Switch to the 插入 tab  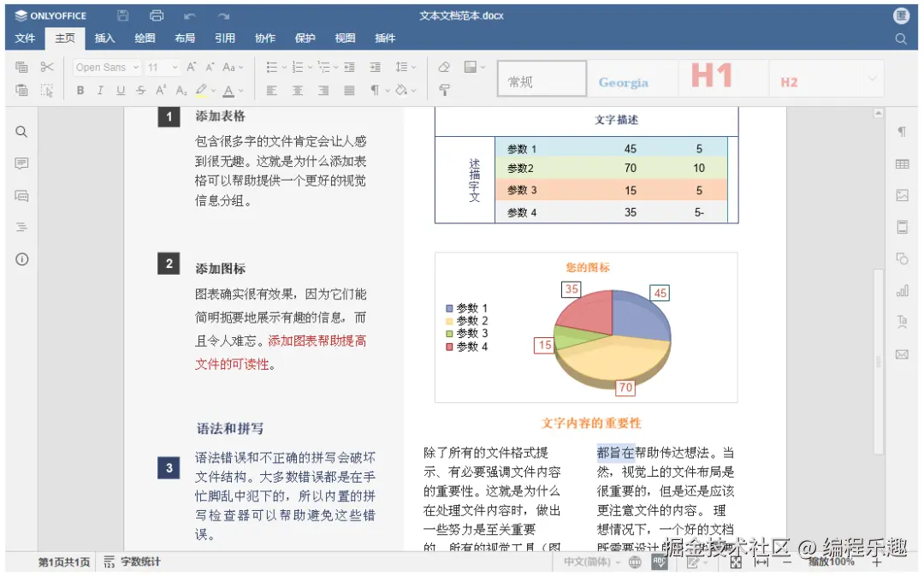tap(105, 39)
